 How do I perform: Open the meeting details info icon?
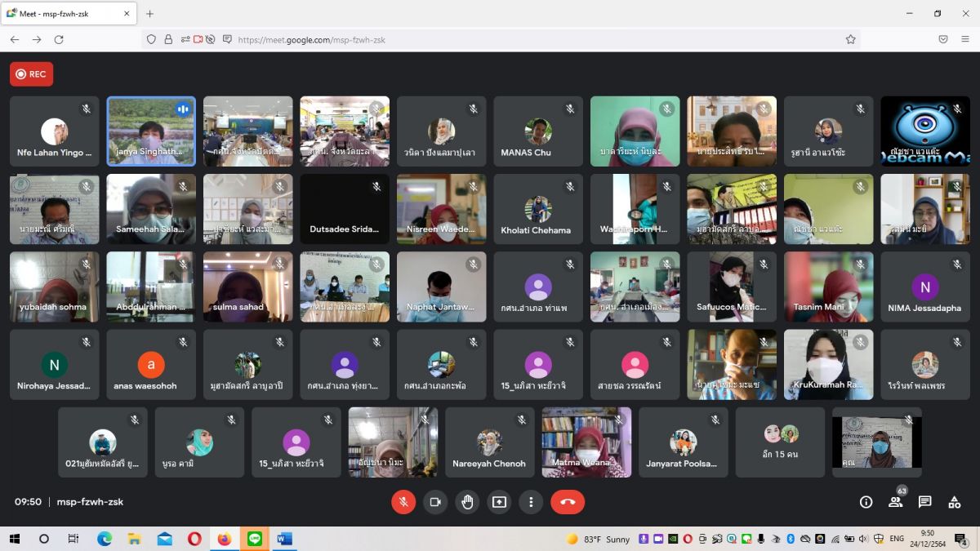[x=866, y=502]
